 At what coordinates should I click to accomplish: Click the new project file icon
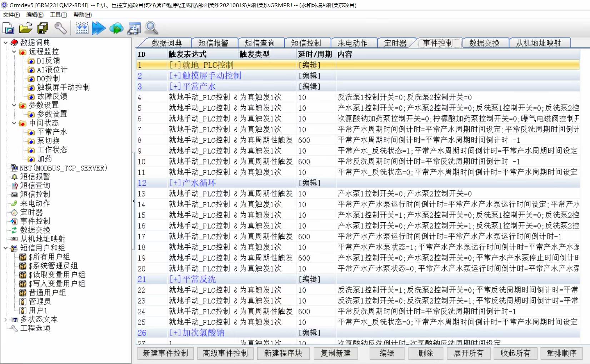click(x=8, y=28)
